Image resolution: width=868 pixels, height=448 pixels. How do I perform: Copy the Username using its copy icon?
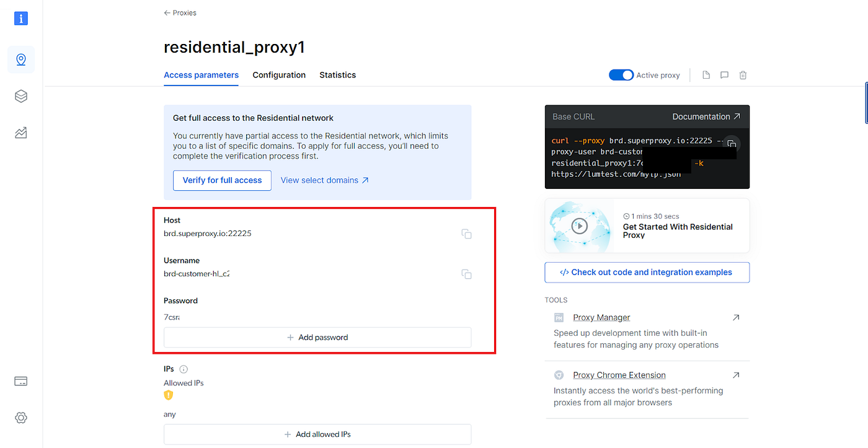click(466, 274)
